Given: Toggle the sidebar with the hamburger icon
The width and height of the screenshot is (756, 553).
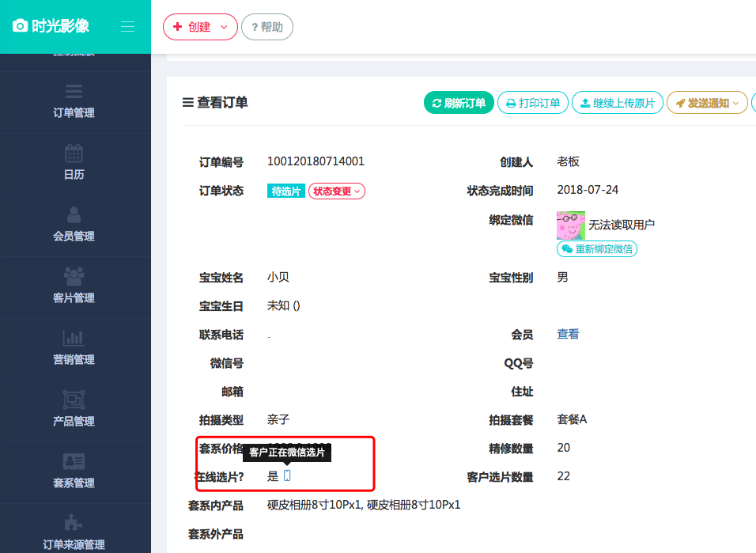Looking at the screenshot, I should pyautogui.click(x=127, y=26).
